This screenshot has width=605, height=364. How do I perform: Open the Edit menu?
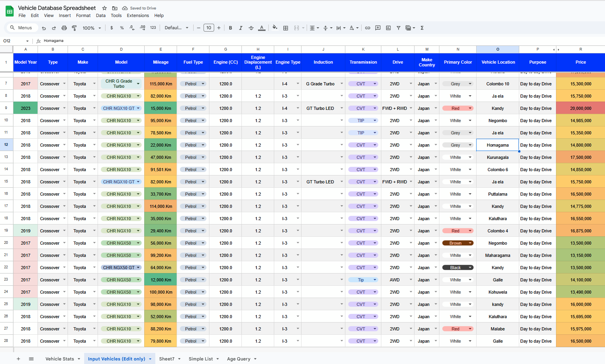[x=35, y=16]
